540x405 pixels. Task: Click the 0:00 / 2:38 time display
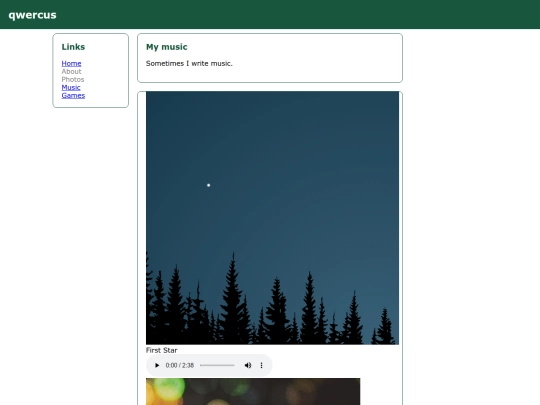tap(179, 365)
